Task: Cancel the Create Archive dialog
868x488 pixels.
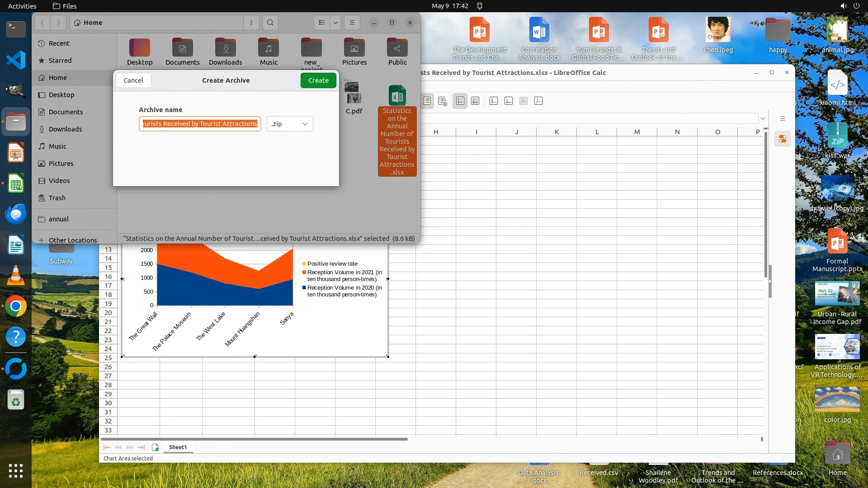Action: pos(133,80)
